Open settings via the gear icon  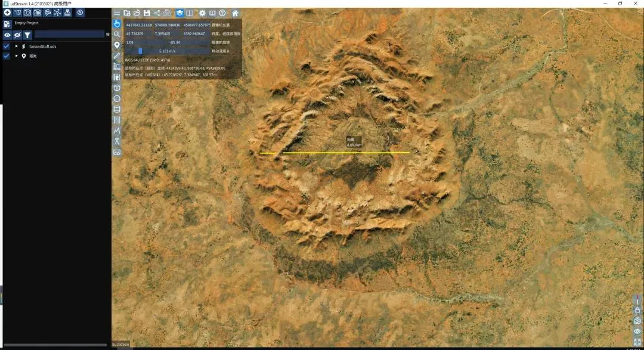click(202, 13)
